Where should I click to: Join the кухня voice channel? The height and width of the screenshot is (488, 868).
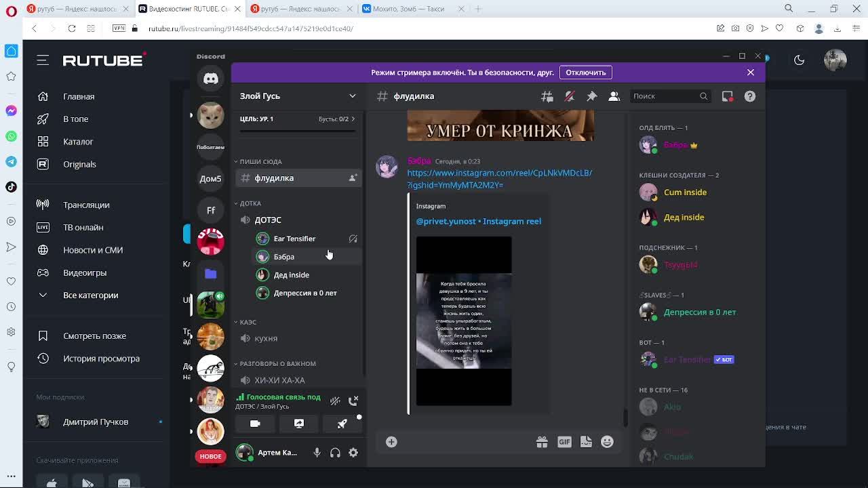coord(298,338)
